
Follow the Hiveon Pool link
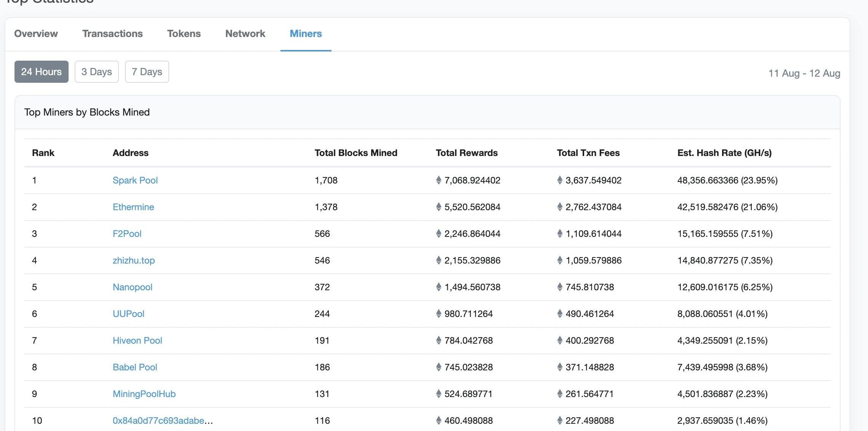137,341
